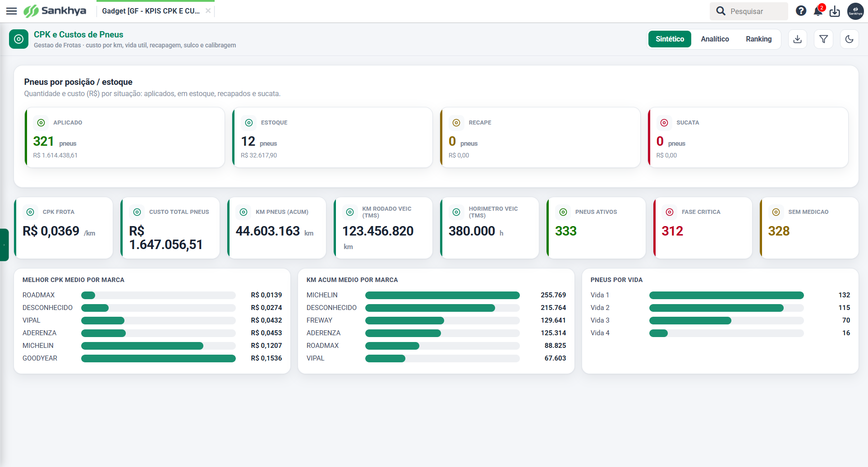Open the notifications bell

tap(818, 11)
